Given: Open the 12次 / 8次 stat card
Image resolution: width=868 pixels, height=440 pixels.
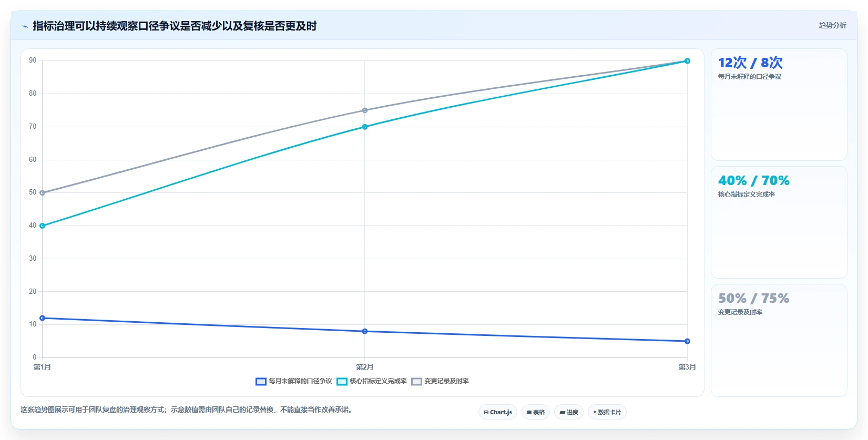Looking at the screenshot, I should click(x=779, y=105).
